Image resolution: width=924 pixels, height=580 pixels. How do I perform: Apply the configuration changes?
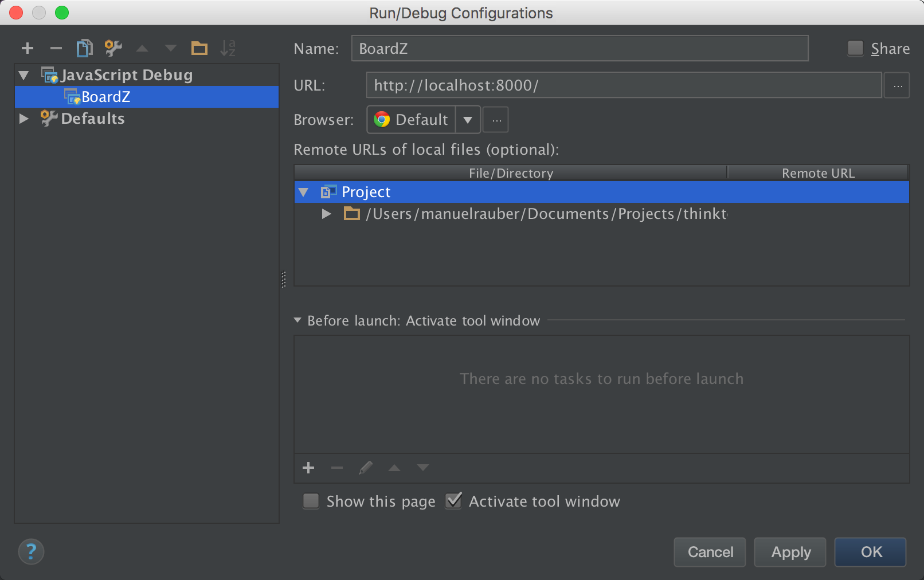[x=790, y=552]
